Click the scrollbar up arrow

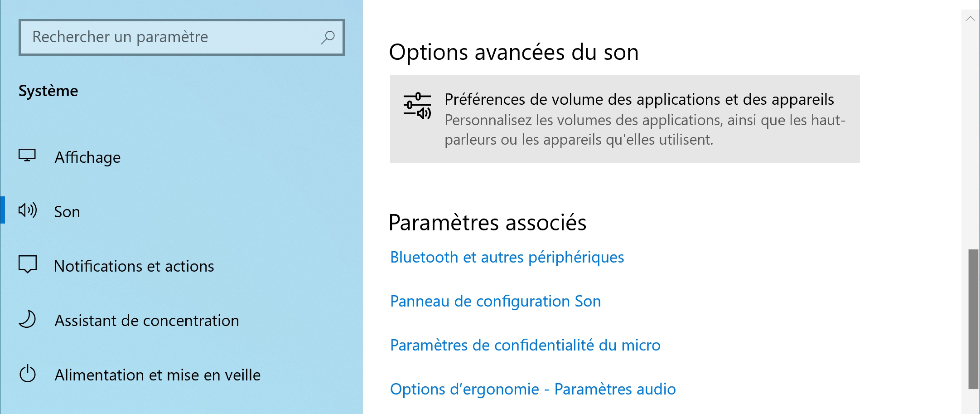(x=970, y=19)
